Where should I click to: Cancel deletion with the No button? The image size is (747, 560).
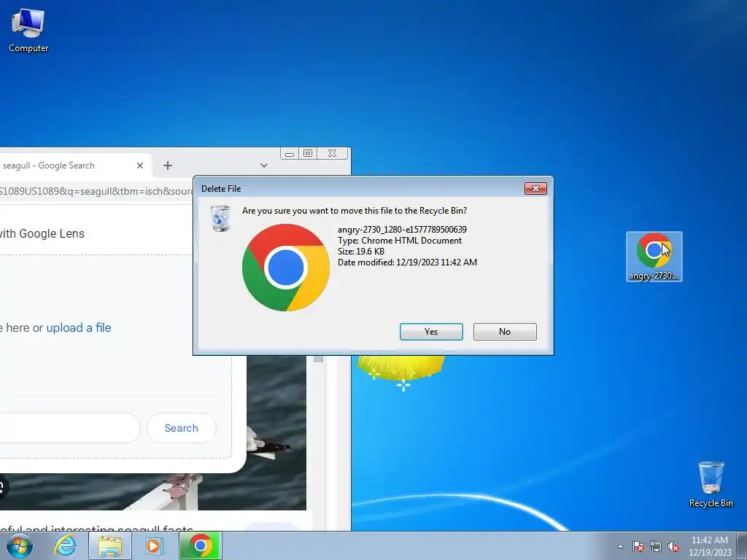(505, 332)
